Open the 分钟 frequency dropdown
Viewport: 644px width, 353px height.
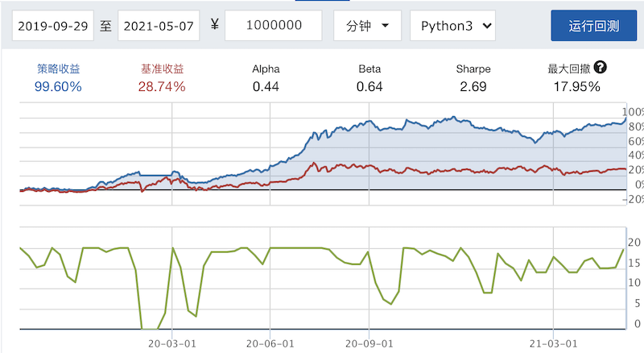point(366,26)
